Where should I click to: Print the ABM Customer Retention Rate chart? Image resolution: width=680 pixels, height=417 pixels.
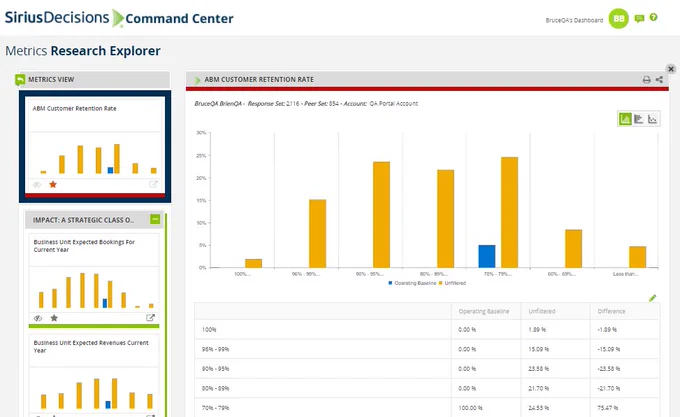coord(646,80)
